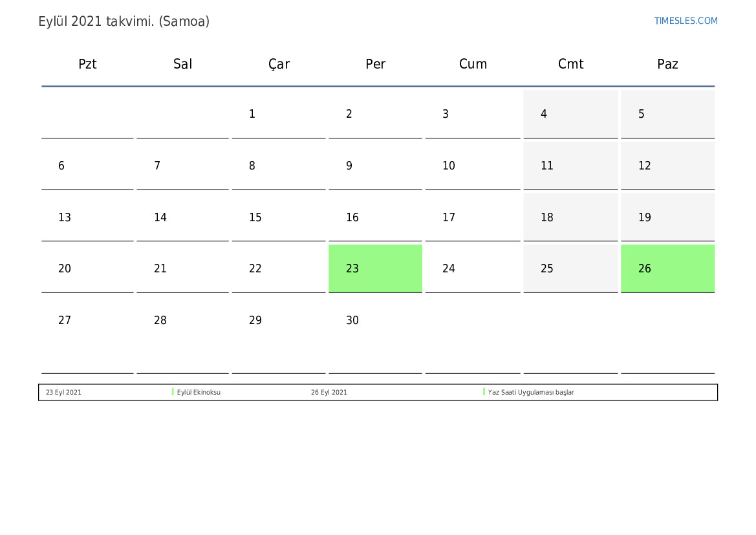Image resolution: width=756 pixels, height=535 pixels.
Task: Click the 23 Eyl 2021 legend date
Action: coord(63,393)
